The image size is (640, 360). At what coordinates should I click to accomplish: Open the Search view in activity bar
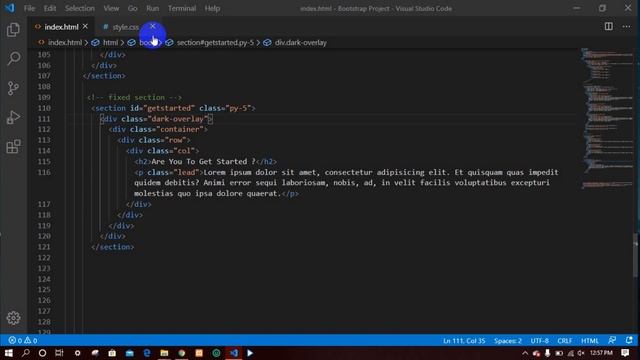coord(13,59)
